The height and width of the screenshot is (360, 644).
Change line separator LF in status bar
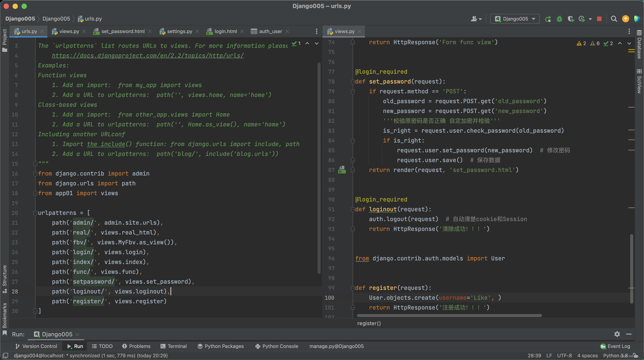pos(549,356)
